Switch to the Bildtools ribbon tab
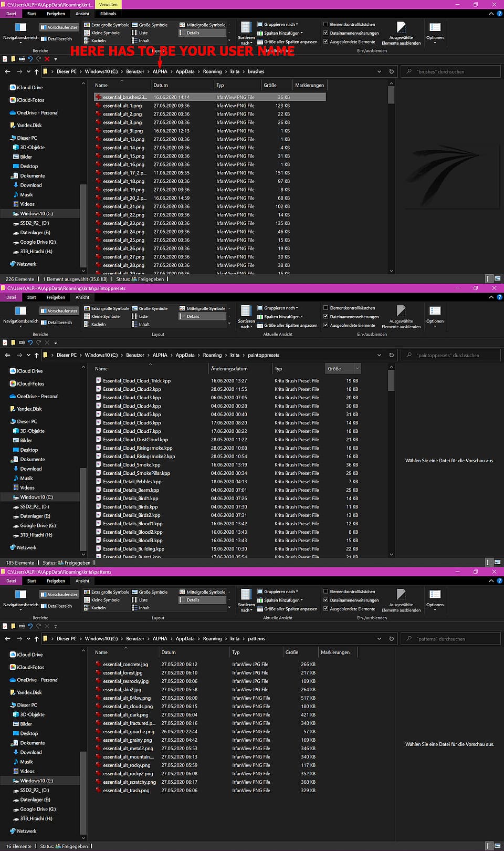The image size is (504, 851). (x=108, y=14)
